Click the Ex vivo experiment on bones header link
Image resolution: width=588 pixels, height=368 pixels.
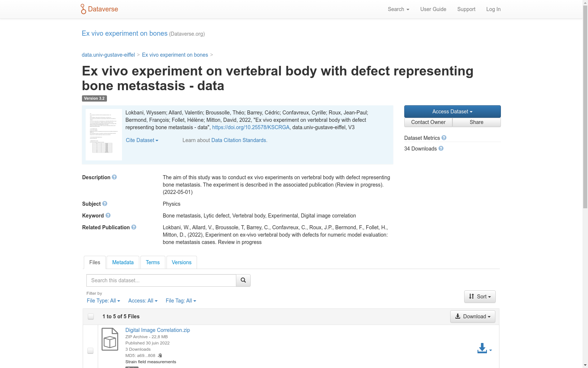pyautogui.click(x=125, y=33)
